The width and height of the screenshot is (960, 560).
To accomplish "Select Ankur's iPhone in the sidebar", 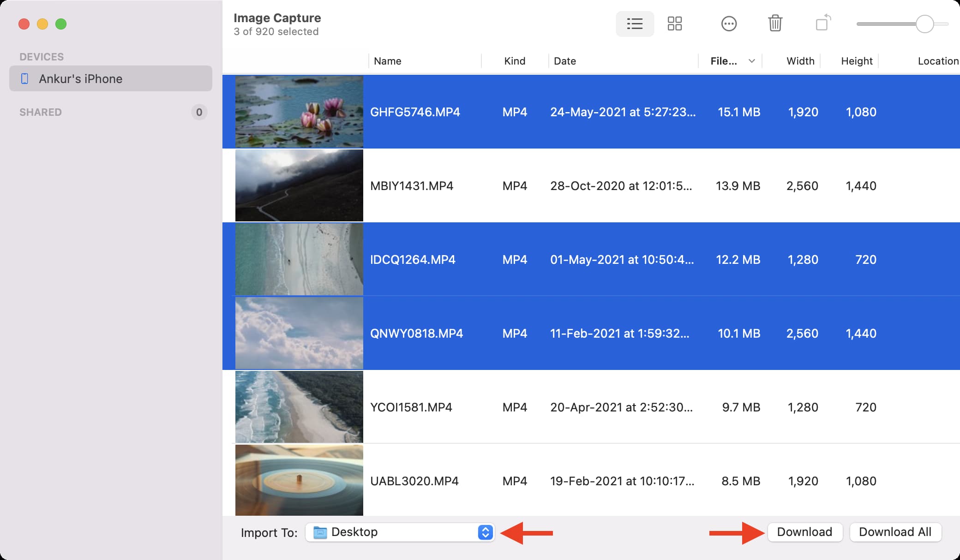I will pyautogui.click(x=81, y=79).
